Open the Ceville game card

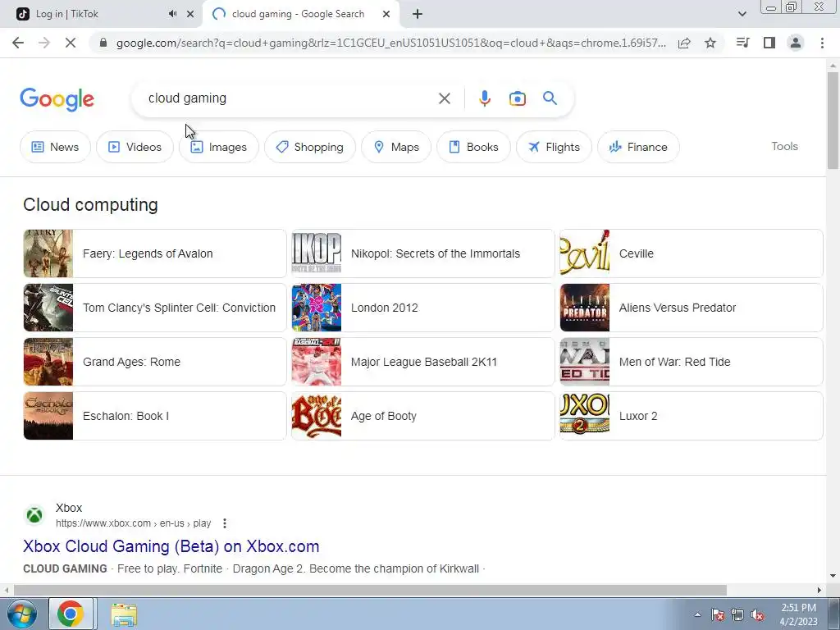click(691, 254)
